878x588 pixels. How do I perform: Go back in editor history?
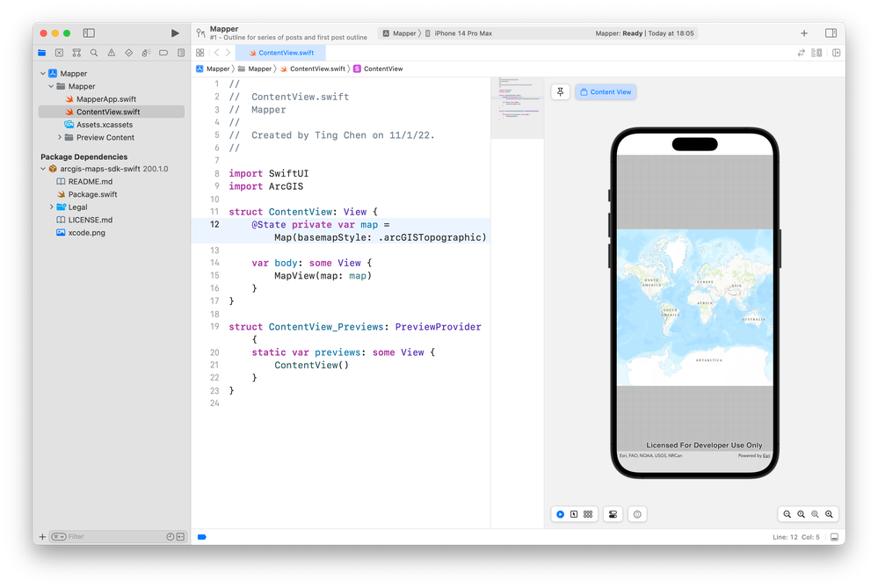(216, 53)
